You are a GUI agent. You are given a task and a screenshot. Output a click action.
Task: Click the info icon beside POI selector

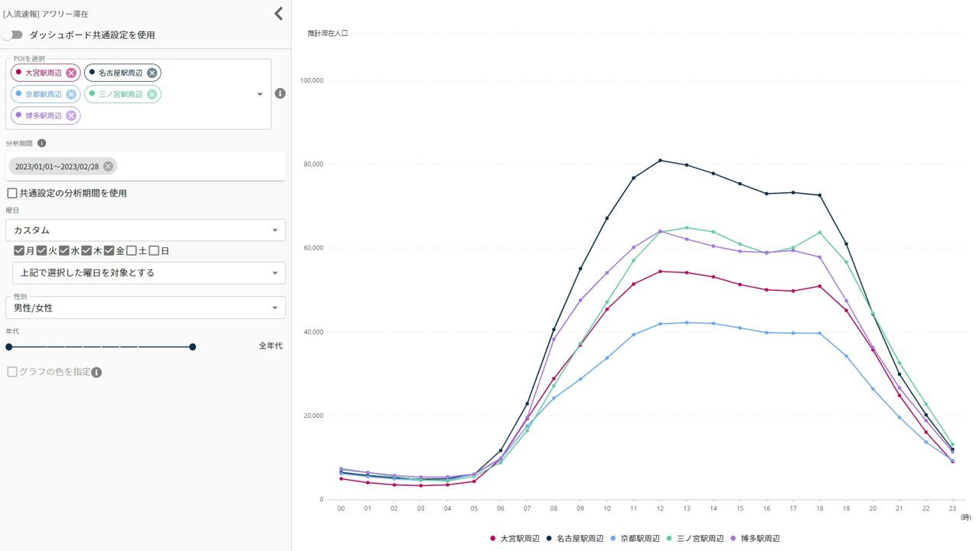click(x=280, y=93)
